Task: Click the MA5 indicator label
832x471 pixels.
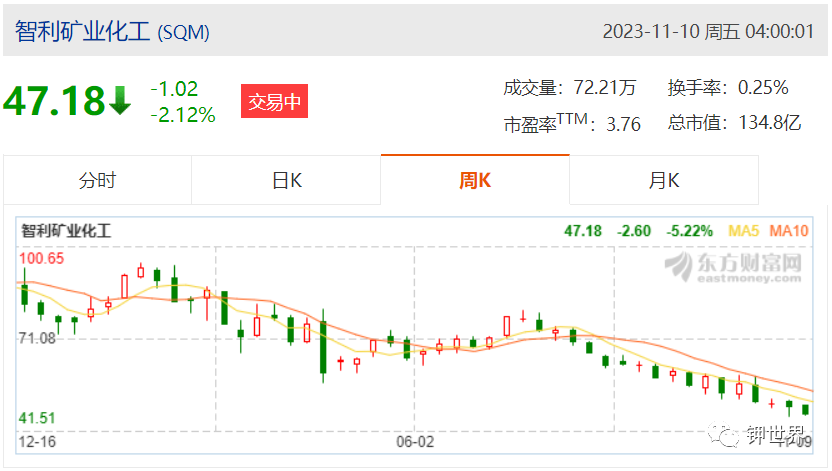Action: pyautogui.click(x=743, y=231)
